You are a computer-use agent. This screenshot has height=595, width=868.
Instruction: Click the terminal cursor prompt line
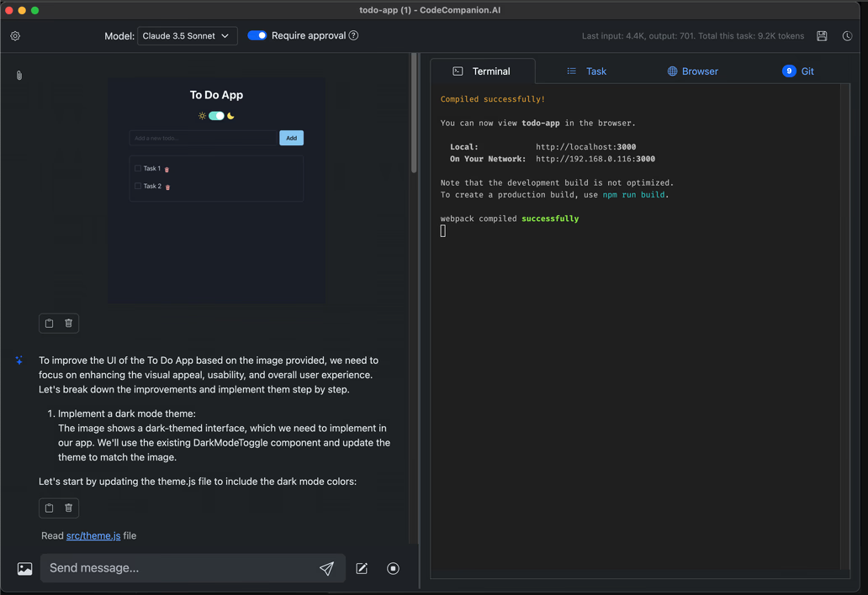(443, 231)
